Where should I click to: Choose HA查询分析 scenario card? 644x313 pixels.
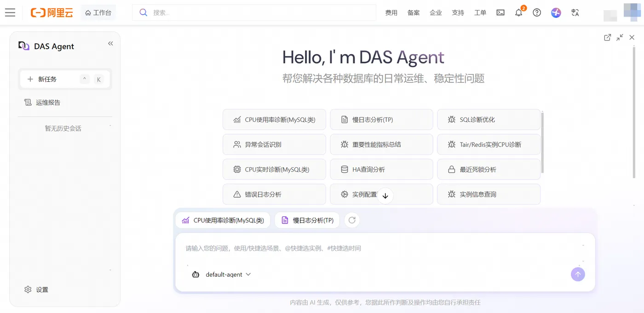pyautogui.click(x=381, y=169)
